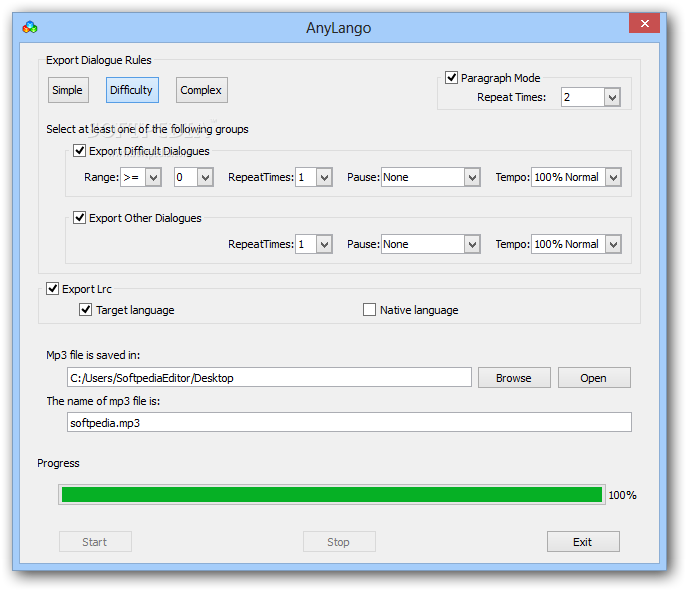Uncheck Export Difficult Dialogues
The height and width of the screenshot is (591, 687).
pyautogui.click(x=79, y=151)
